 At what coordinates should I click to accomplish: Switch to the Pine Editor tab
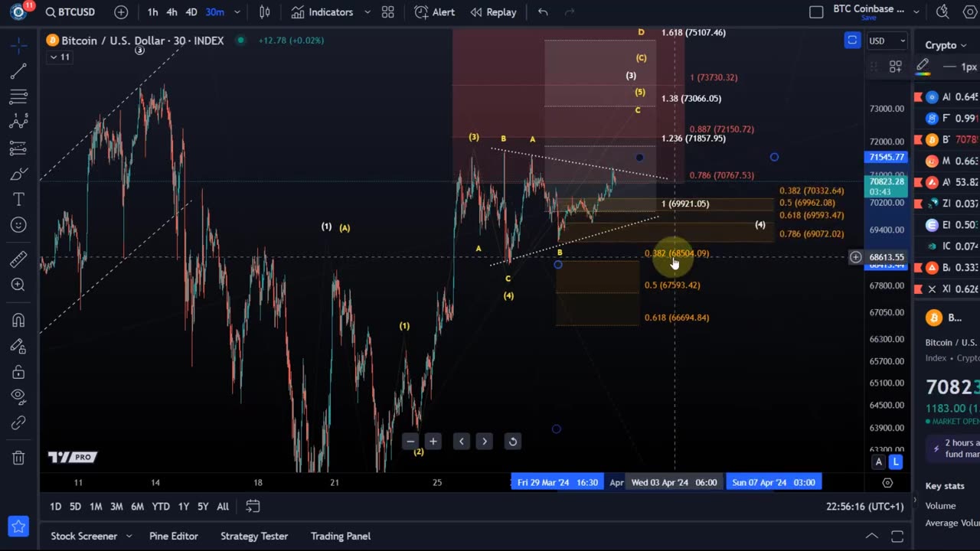click(174, 536)
